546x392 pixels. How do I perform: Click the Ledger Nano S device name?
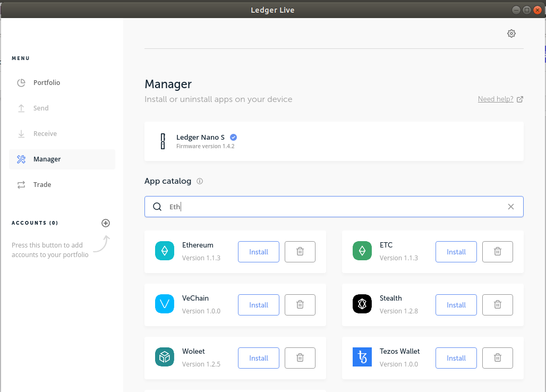tap(200, 137)
